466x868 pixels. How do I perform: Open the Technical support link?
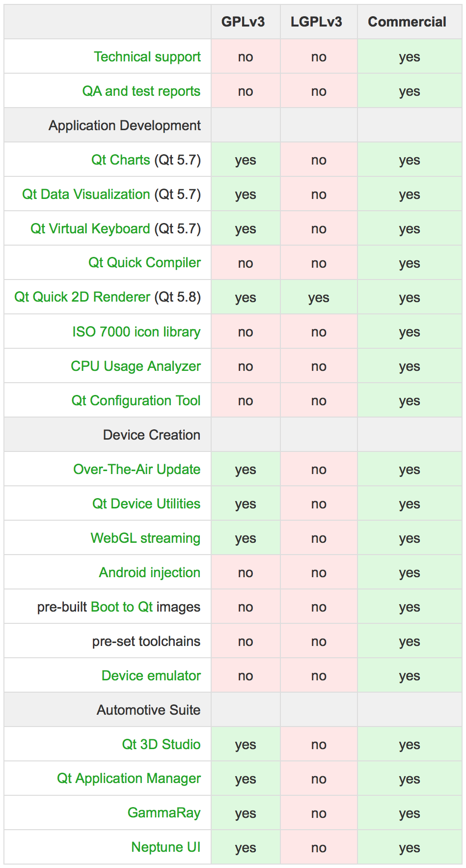[147, 57]
